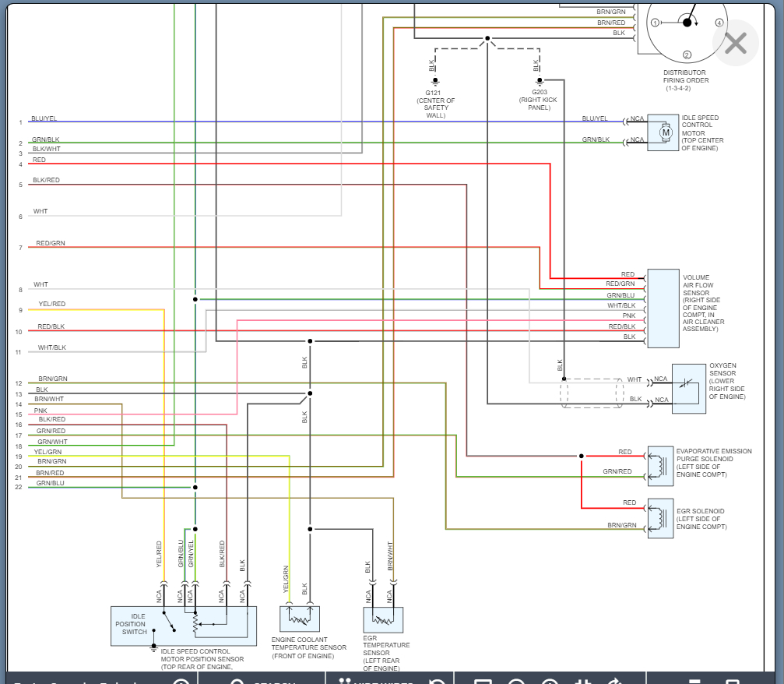This screenshot has width=784, height=684.
Task: Select the Idle Position Switch component box
Action: click(x=184, y=626)
